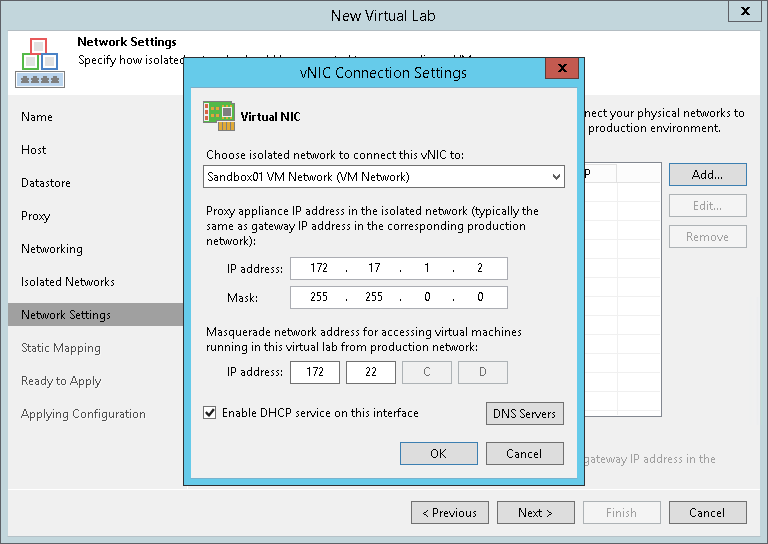This screenshot has height=544, width=768.
Task: Go back with < Previous button
Action: [x=449, y=513]
